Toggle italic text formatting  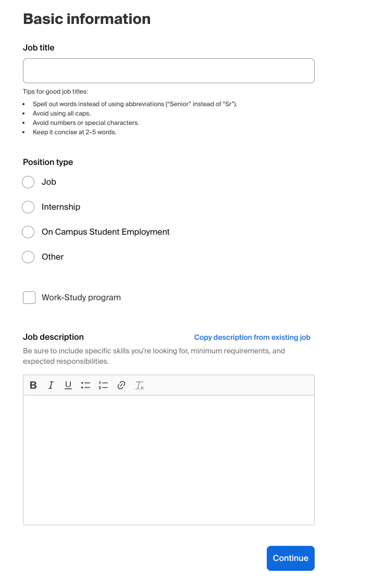(51, 385)
